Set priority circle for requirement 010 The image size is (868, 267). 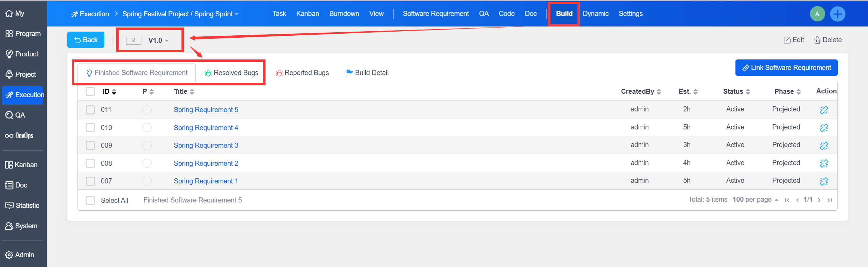[147, 128]
